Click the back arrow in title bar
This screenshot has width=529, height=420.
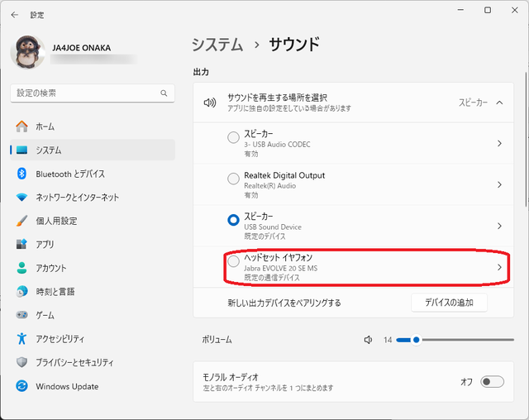(15, 15)
